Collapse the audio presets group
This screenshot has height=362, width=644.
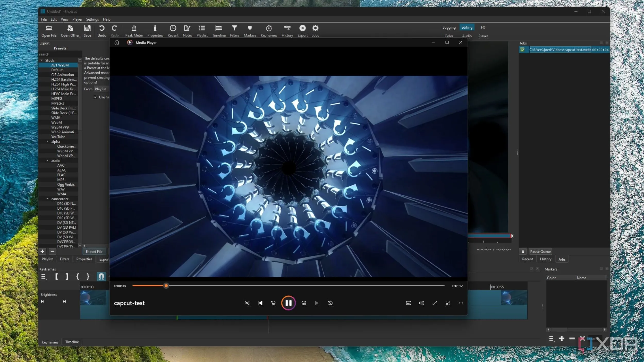(47, 161)
